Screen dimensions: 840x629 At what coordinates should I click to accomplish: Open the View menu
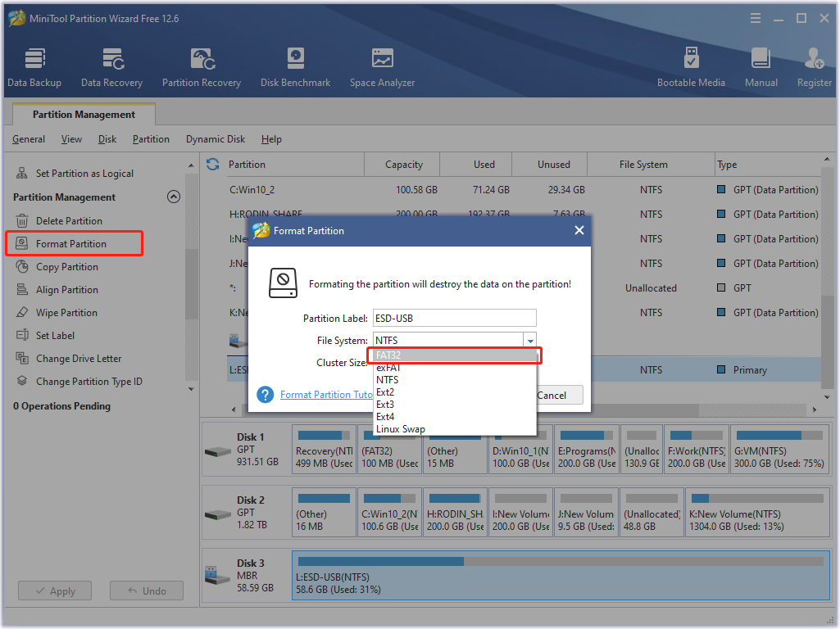coord(71,139)
